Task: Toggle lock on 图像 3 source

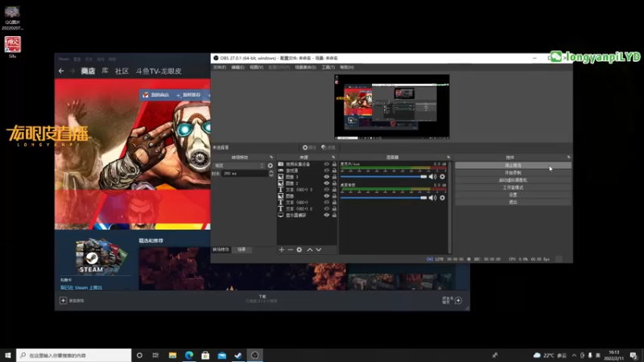Action: pyautogui.click(x=334, y=177)
